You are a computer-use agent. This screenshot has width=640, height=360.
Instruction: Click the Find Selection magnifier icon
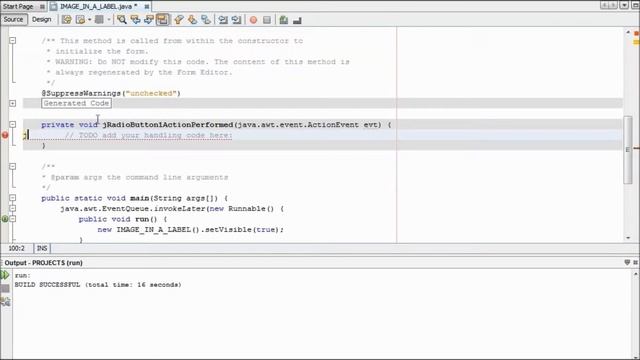122,20
